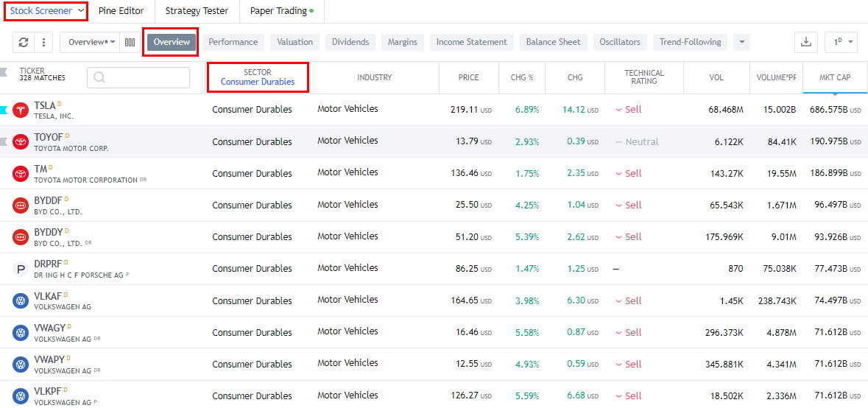Click the Volkswagen logo beside VWAPY
The image size is (868, 408).
[21, 365]
